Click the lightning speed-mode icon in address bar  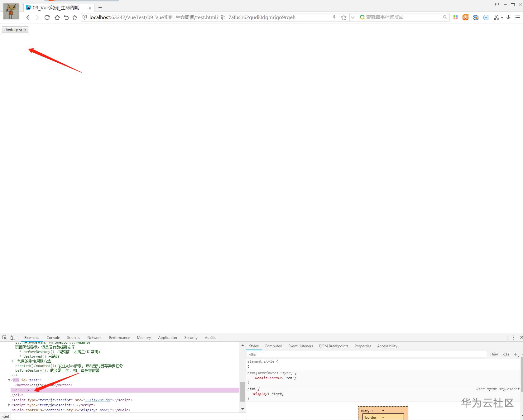(334, 17)
